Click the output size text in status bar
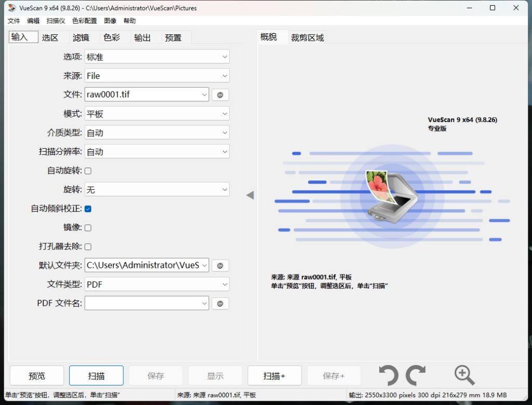The image size is (532, 405). [428, 395]
